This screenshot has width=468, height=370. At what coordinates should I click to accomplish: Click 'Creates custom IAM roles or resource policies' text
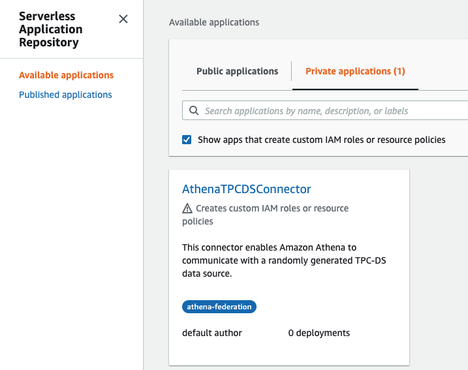[x=265, y=215]
